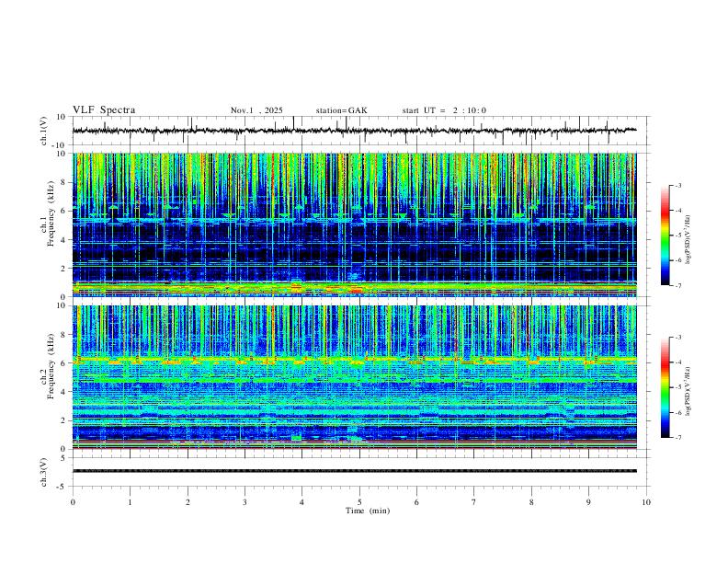Click the '-3' label on upper color scale
This screenshot has height=563, width=728.
click(677, 185)
